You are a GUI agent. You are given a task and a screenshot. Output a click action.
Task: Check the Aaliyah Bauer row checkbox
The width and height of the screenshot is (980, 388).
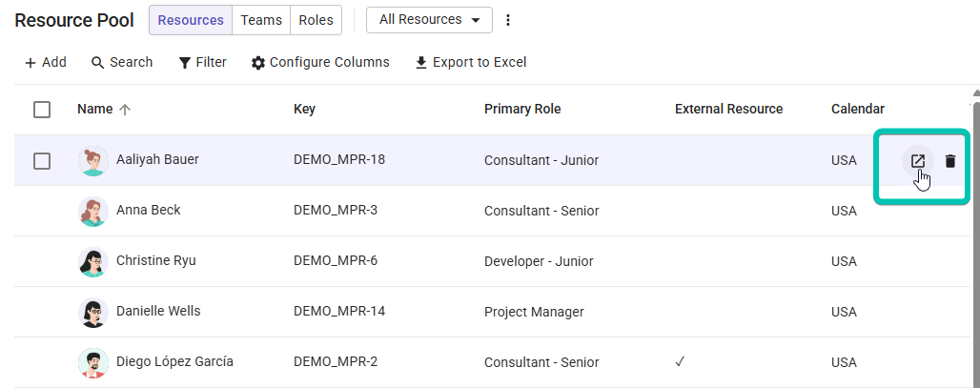pos(42,161)
